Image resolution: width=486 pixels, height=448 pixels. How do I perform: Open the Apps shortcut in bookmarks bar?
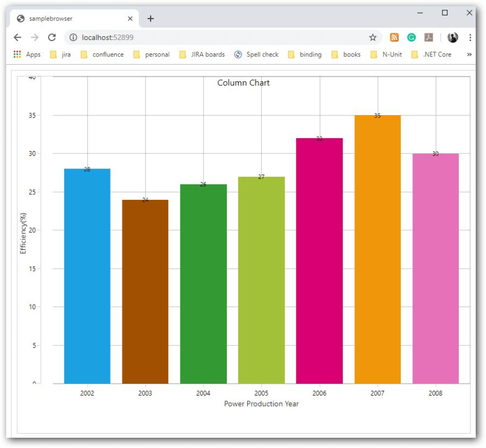(x=27, y=54)
